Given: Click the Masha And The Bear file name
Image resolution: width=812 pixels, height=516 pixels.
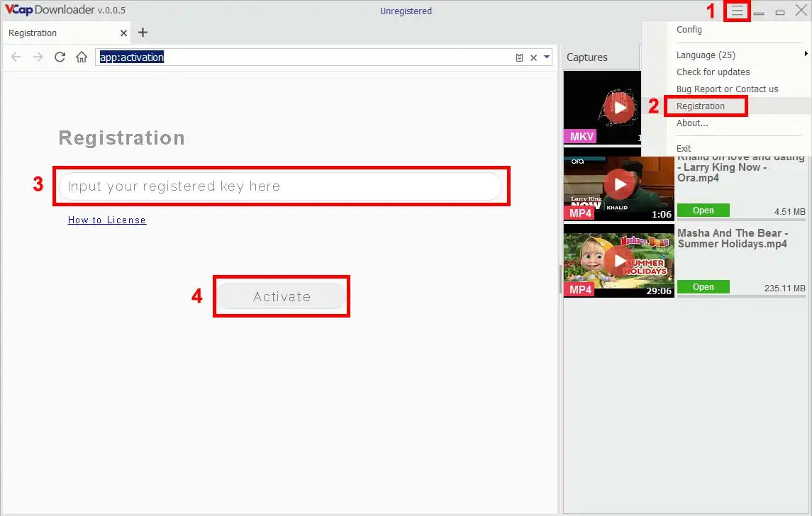Looking at the screenshot, I should [x=733, y=239].
